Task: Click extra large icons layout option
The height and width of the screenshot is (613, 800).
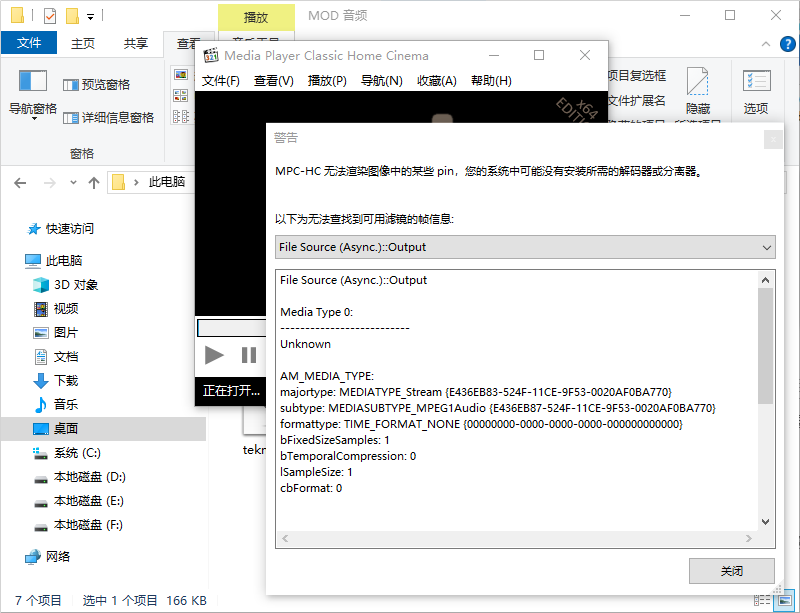Action: (181, 75)
